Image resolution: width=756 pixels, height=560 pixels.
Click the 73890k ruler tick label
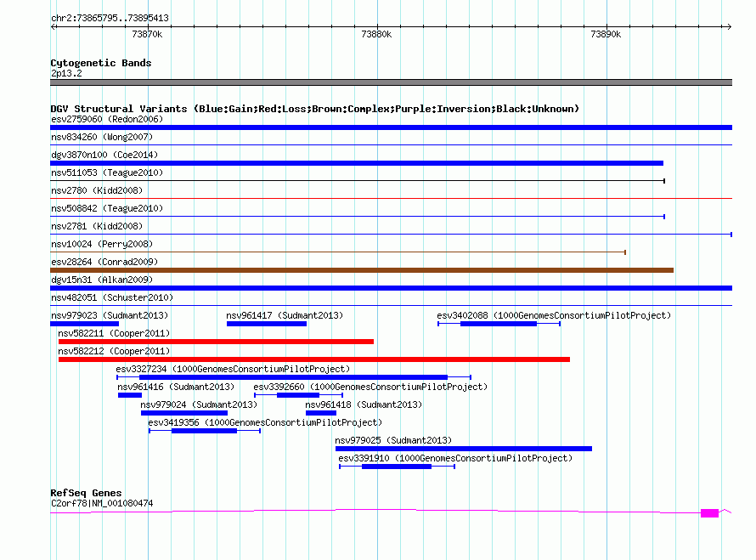[606, 34]
